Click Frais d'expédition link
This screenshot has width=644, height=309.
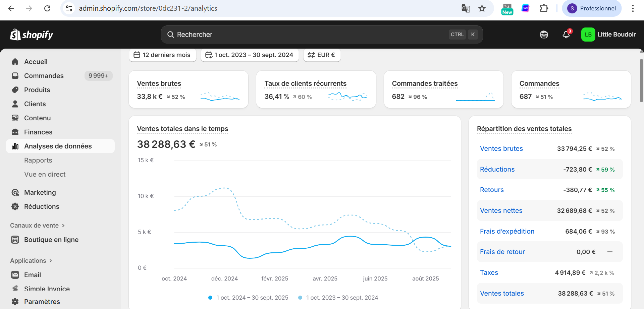[507, 231]
